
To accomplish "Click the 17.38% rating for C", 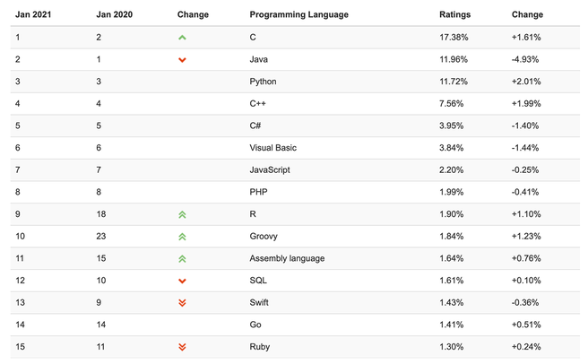I will pos(454,37).
